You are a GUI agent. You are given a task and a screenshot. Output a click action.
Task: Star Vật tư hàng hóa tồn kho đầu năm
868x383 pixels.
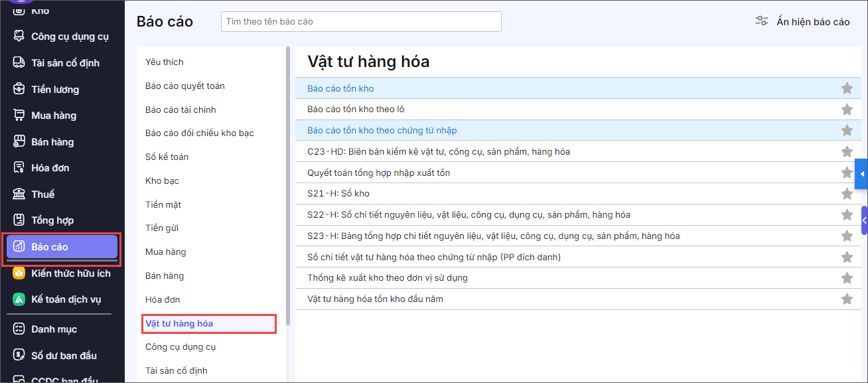[x=847, y=299]
